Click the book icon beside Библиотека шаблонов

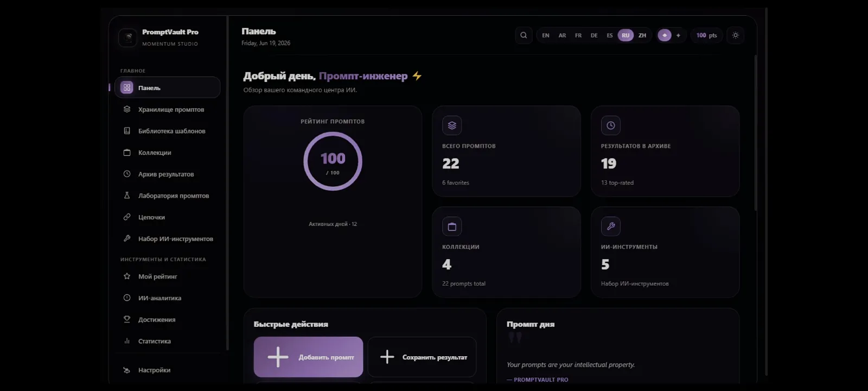tap(127, 131)
